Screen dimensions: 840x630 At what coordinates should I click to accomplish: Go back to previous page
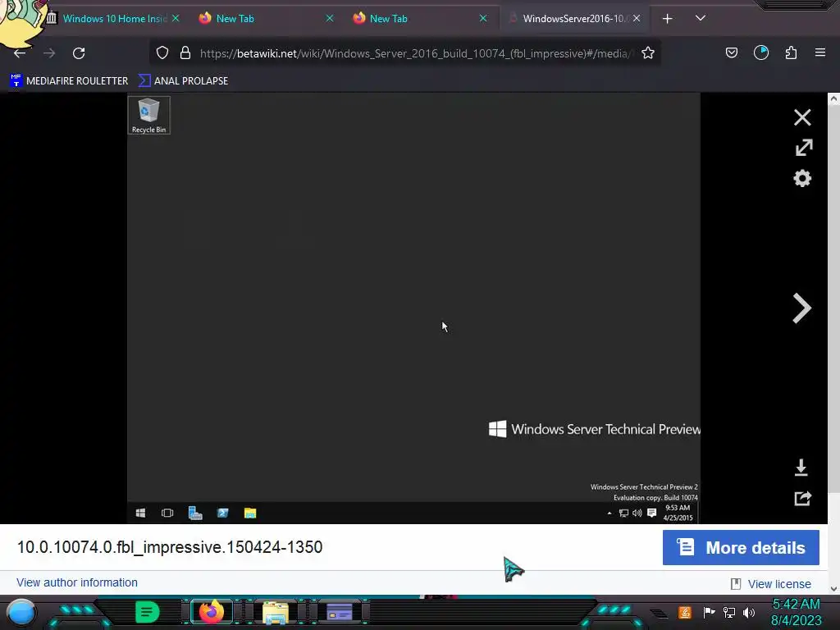coord(20,53)
